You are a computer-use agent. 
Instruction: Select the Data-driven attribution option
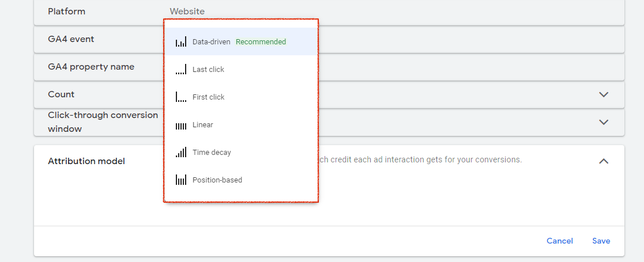click(x=241, y=42)
